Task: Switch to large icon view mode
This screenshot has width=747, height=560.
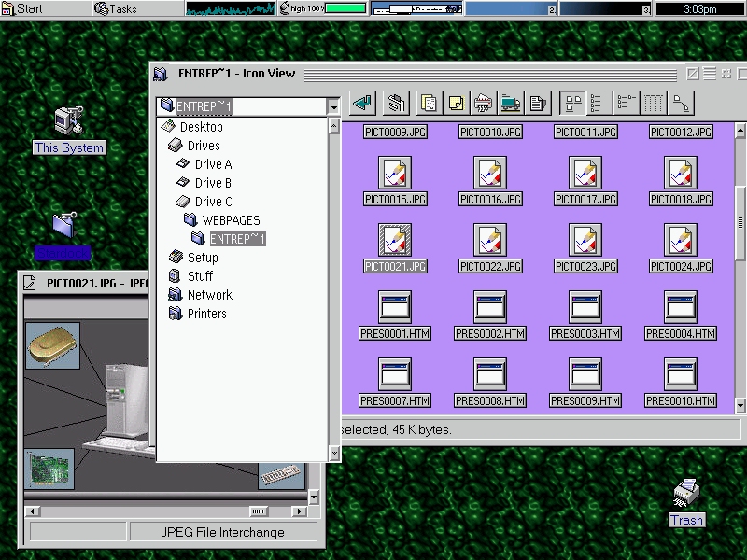Action: pos(572,103)
